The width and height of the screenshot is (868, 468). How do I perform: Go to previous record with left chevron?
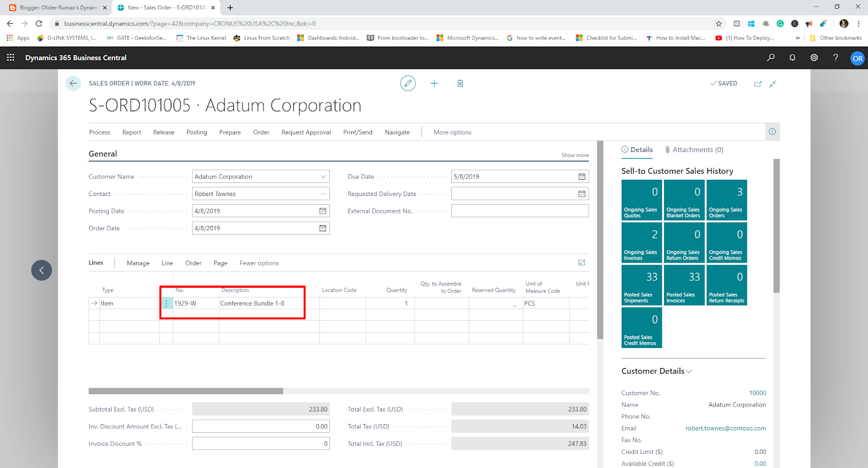click(x=41, y=270)
